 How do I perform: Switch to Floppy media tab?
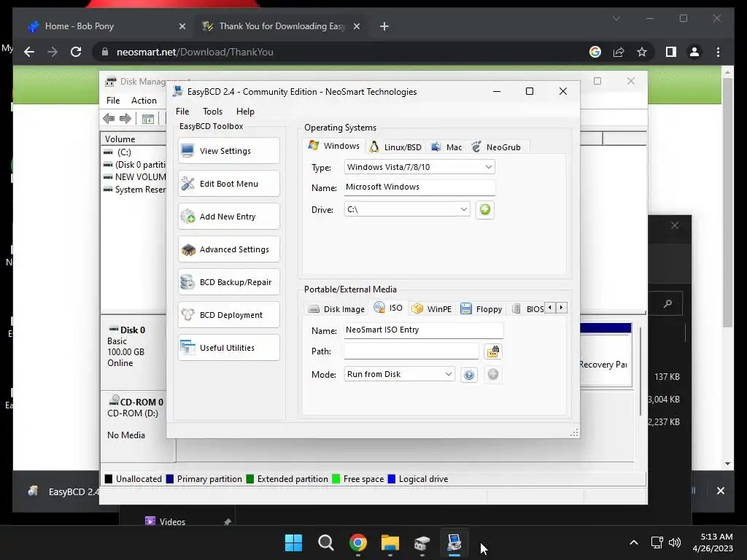click(x=481, y=309)
